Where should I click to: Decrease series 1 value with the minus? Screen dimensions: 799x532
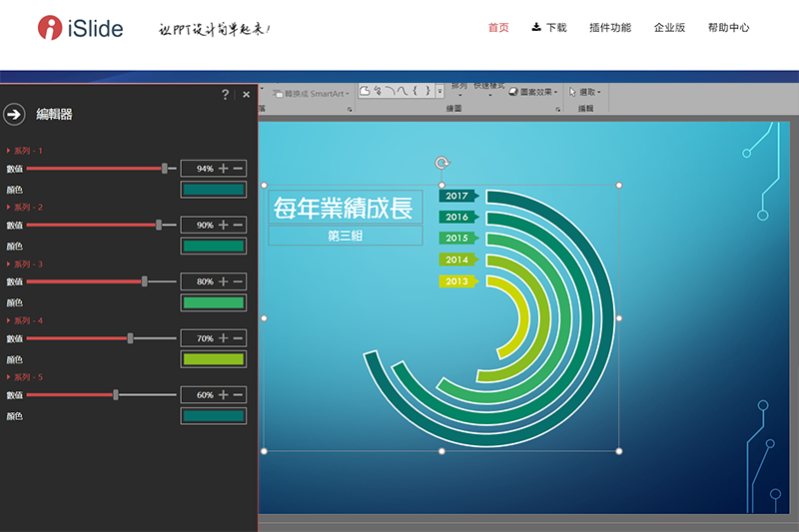coord(238,169)
